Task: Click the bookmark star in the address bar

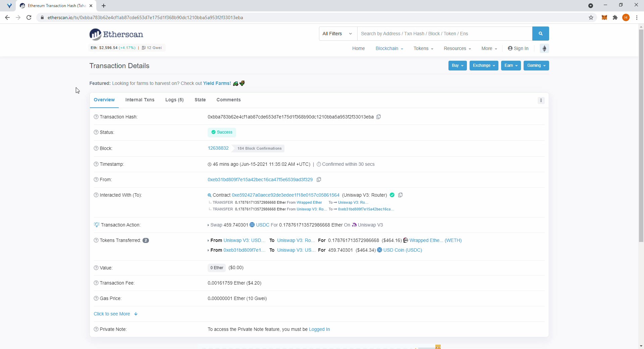Action: (x=591, y=17)
